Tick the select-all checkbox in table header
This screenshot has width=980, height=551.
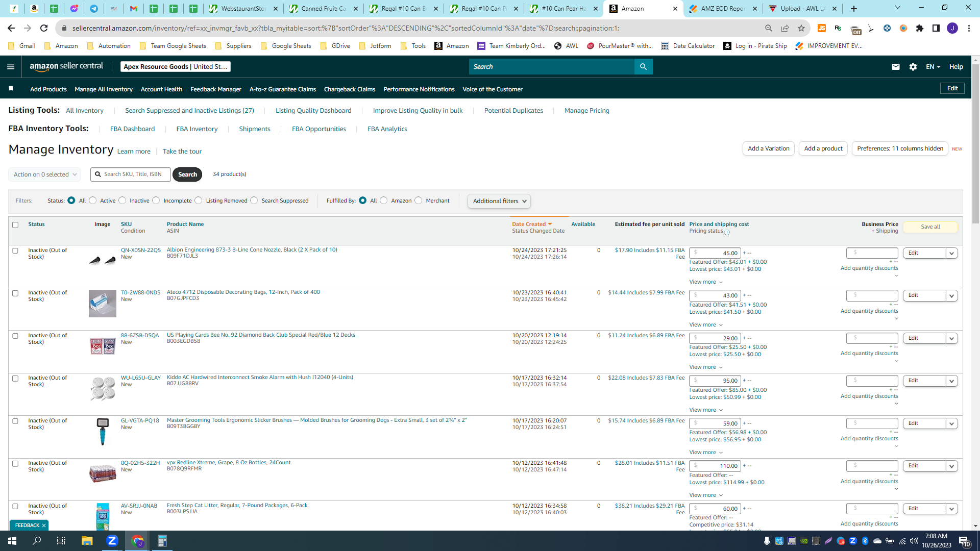(x=15, y=225)
